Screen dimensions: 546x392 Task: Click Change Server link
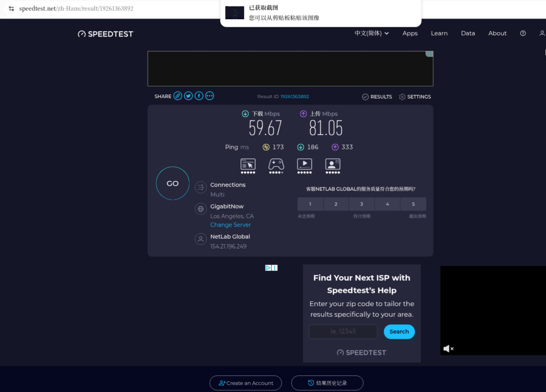(x=230, y=225)
